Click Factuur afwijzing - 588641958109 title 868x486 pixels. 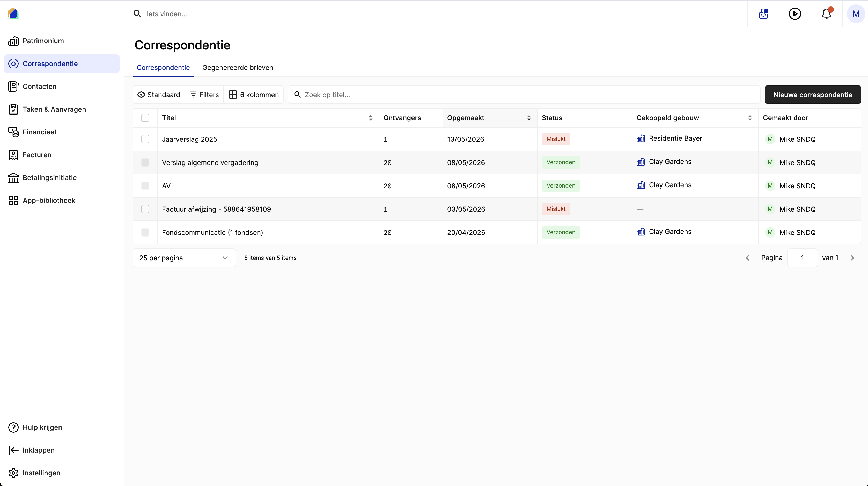216,209
